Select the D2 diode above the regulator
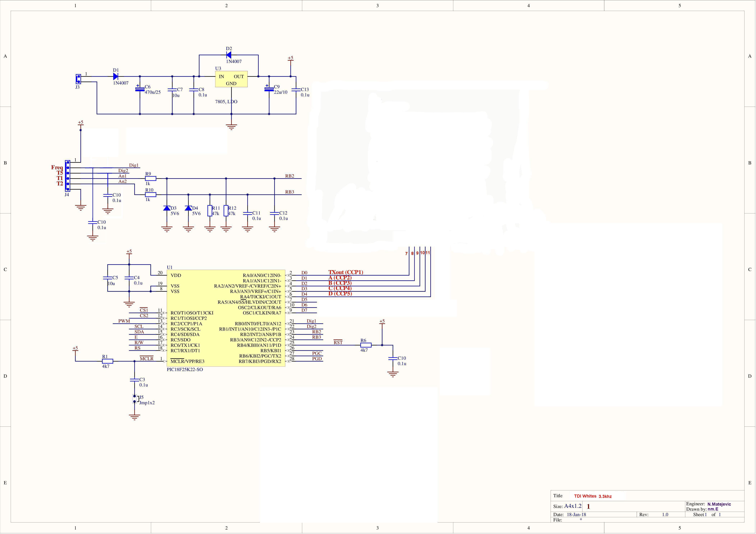 (229, 55)
